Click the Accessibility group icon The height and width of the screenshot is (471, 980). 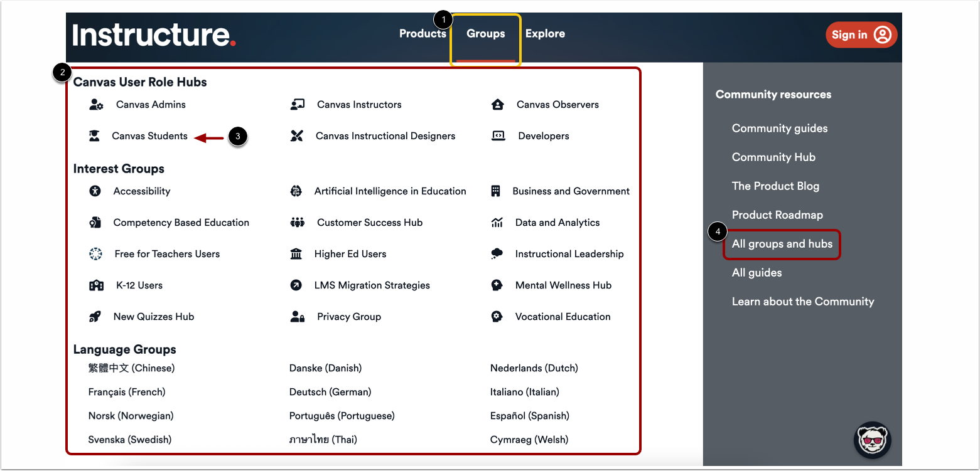click(95, 191)
